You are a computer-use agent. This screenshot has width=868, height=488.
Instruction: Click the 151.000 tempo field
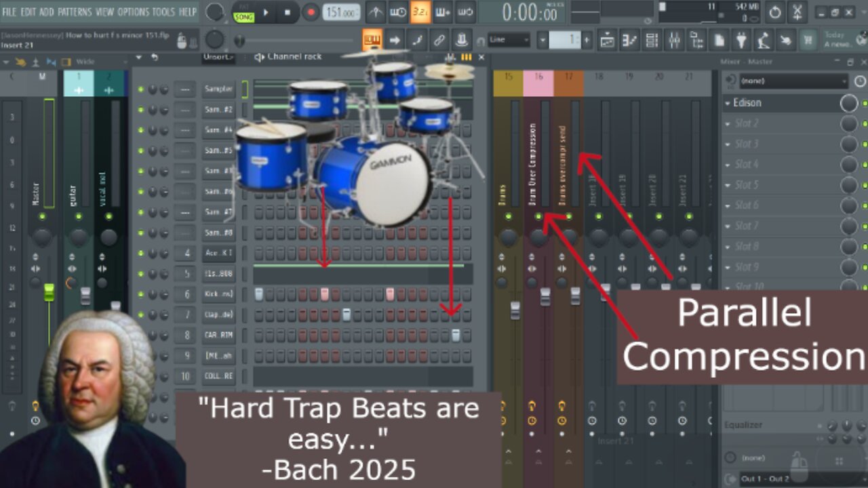[342, 12]
